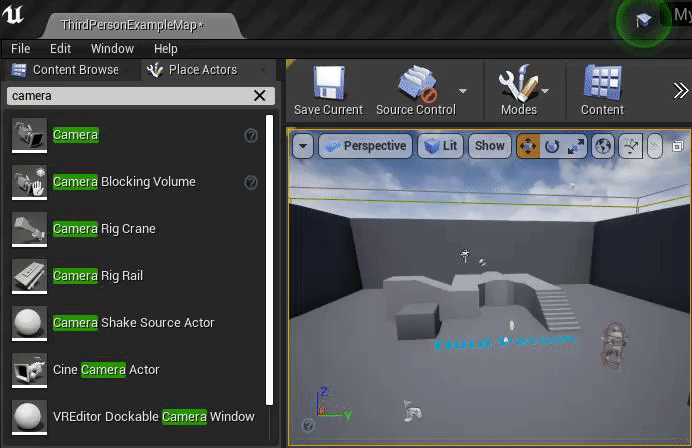Click the Camera Rig Crane icon
This screenshot has width=692, height=448.
point(29,229)
